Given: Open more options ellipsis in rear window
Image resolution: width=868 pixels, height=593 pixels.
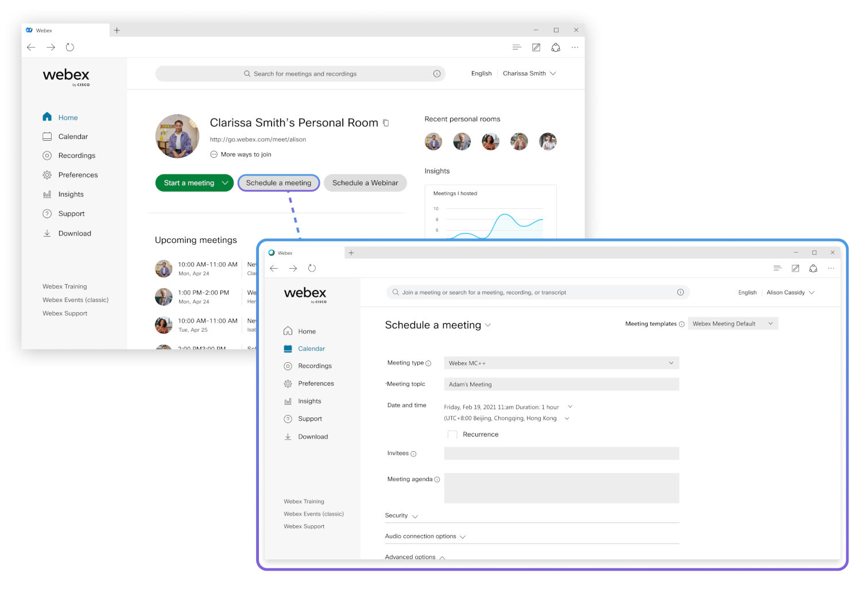Looking at the screenshot, I should click(x=575, y=47).
